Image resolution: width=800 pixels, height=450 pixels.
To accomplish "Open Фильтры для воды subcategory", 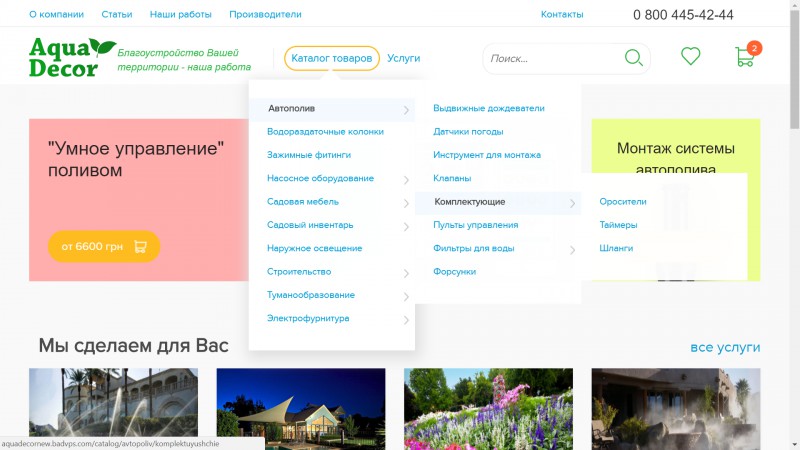I will [x=473, y=248].
